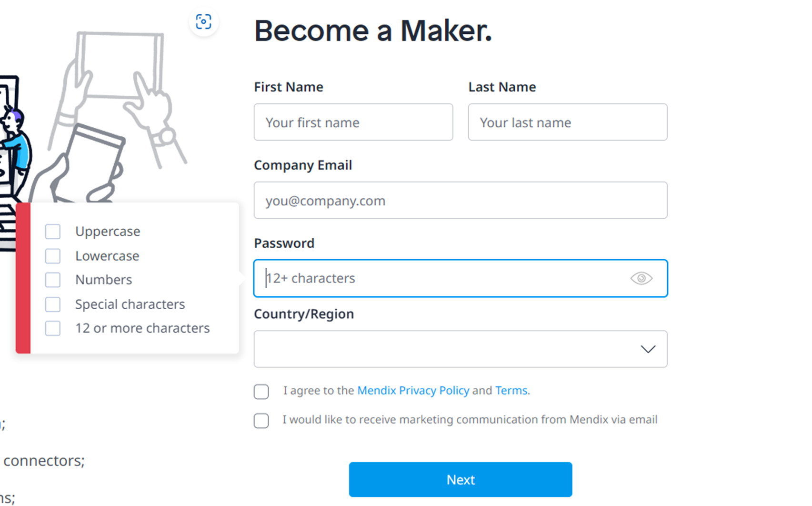The image size is (812, 506).
Task: Open the Terms link
Action: (511, 390)
